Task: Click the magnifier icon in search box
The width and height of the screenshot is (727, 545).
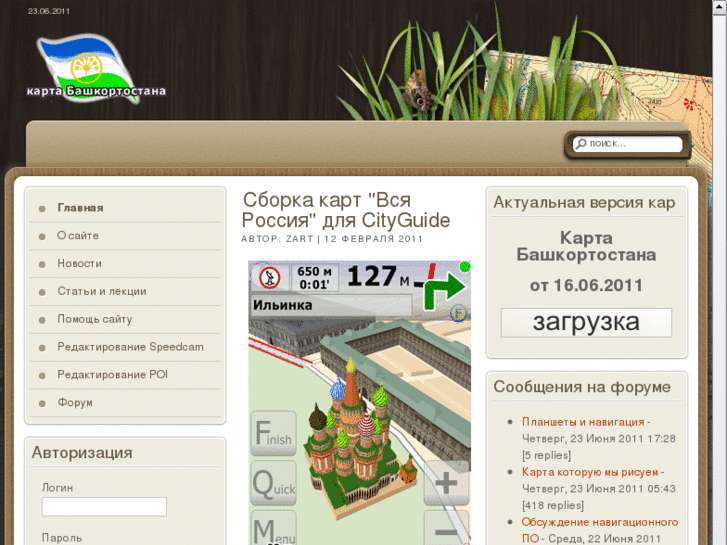Action: point(580,144)
